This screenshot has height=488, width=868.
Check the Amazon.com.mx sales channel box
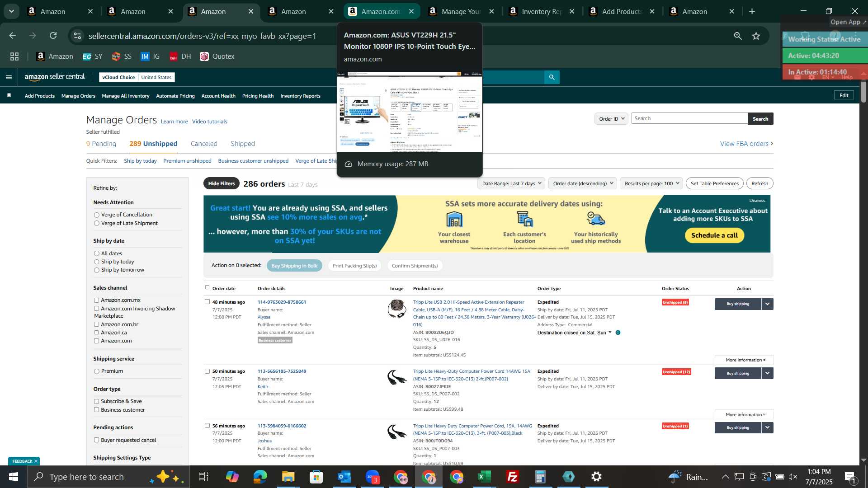click(x=96, y=300)
